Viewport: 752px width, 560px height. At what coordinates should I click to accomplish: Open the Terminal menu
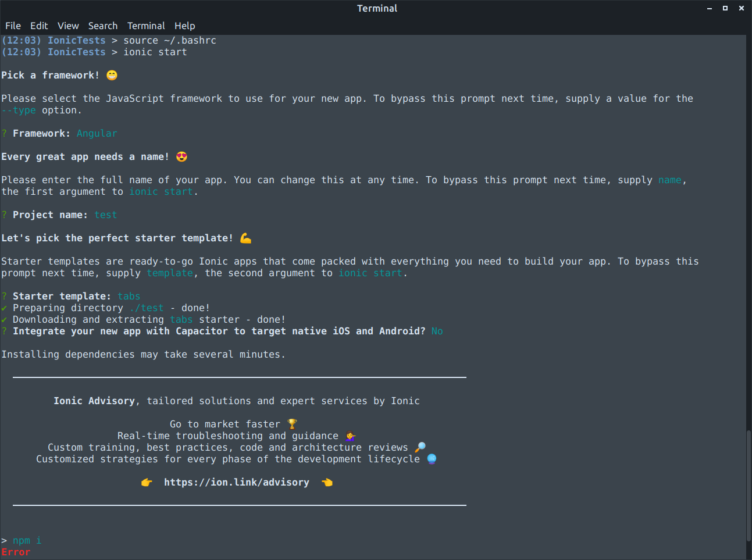point(146,26)
